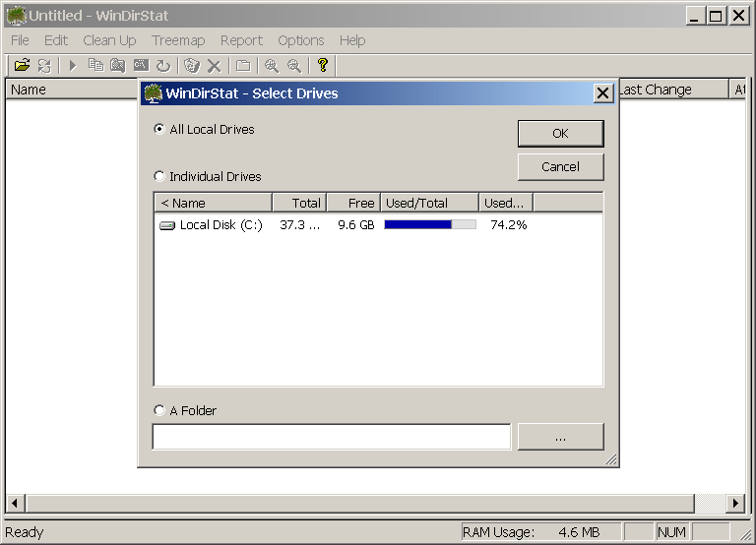756x545 pixels.
Task: Close the Select Drives dialog
Action: point(602,93)
